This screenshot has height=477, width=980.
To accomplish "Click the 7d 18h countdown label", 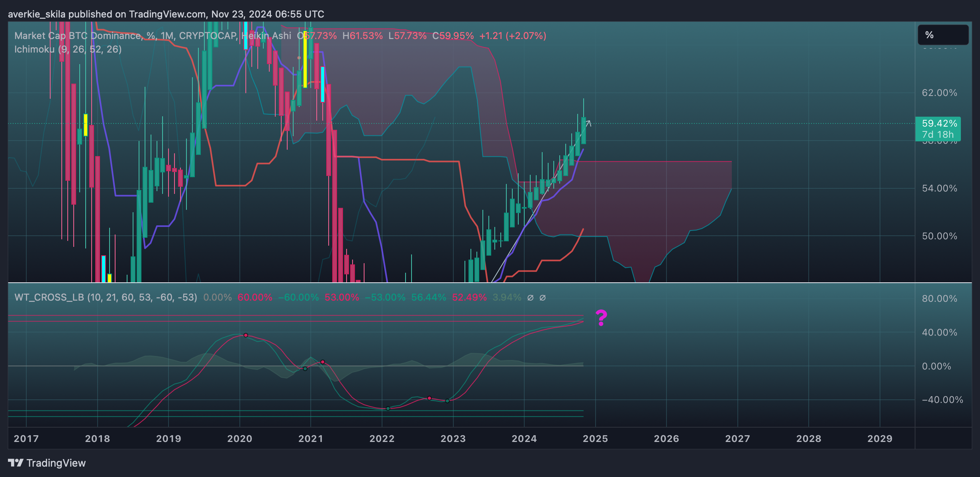I will (x=937, y=135).
